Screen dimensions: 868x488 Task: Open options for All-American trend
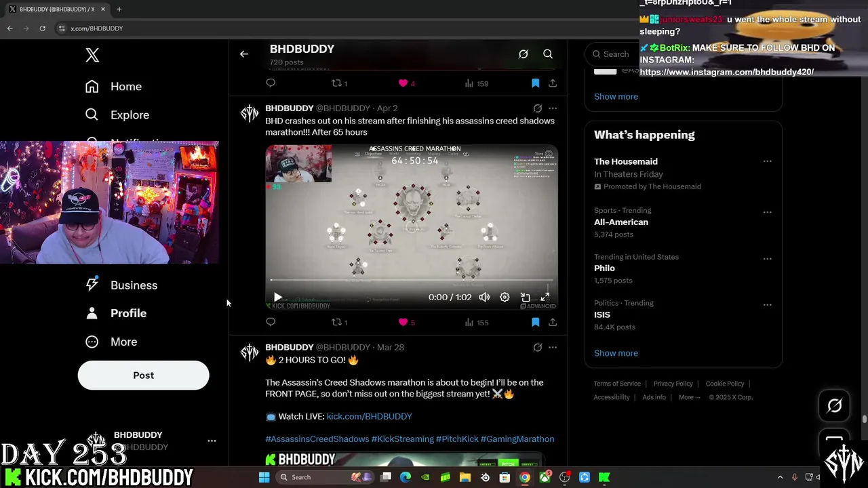pyautogui.click(x=767, y=212)
